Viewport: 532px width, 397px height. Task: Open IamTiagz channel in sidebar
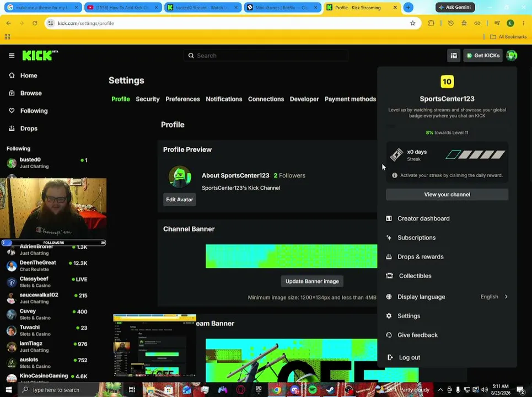pos(47,346)
